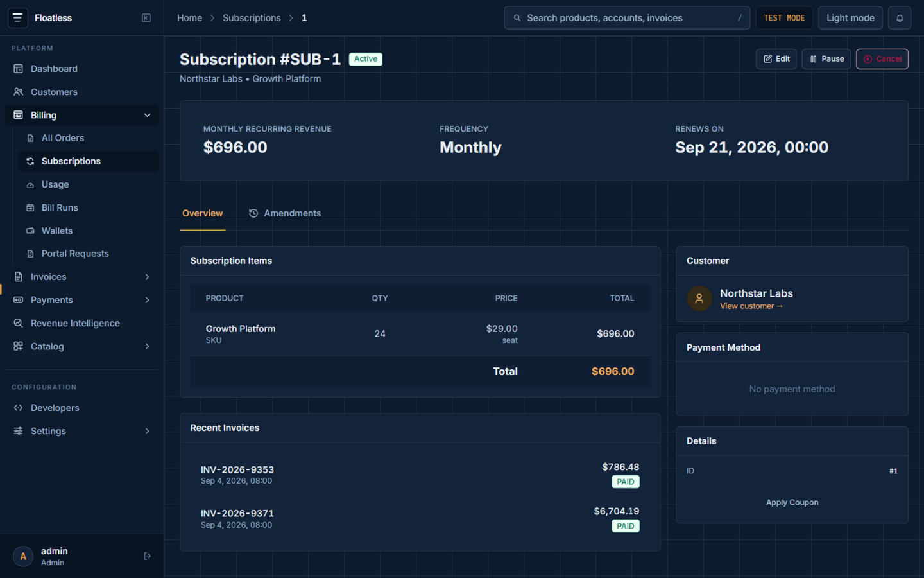Open invoice INV-2026-9371
The image size is (924, 578).
(420, 518)
